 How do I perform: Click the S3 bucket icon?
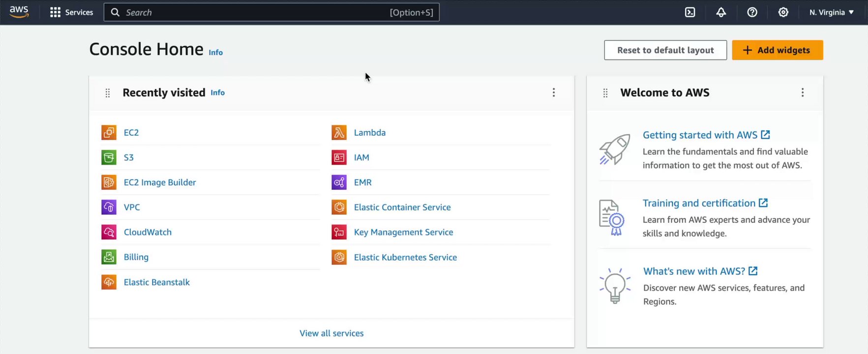(109, 157)
